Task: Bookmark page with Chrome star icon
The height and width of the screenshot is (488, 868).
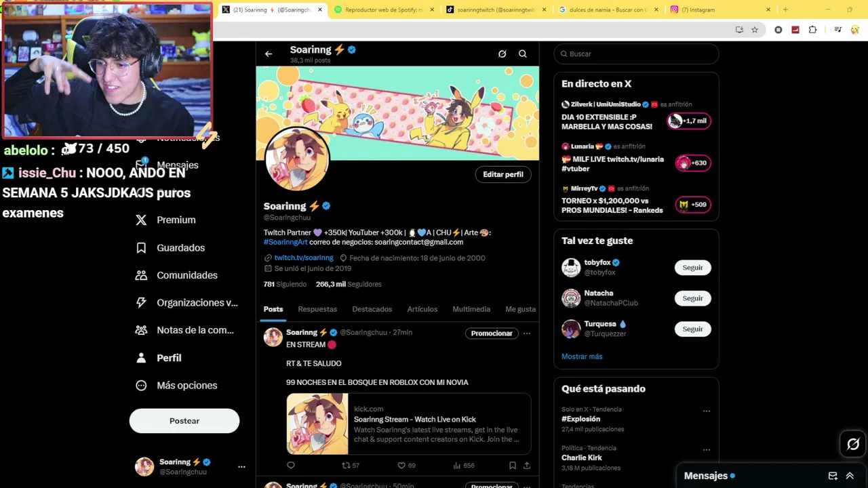Action: tap(755, 30)
